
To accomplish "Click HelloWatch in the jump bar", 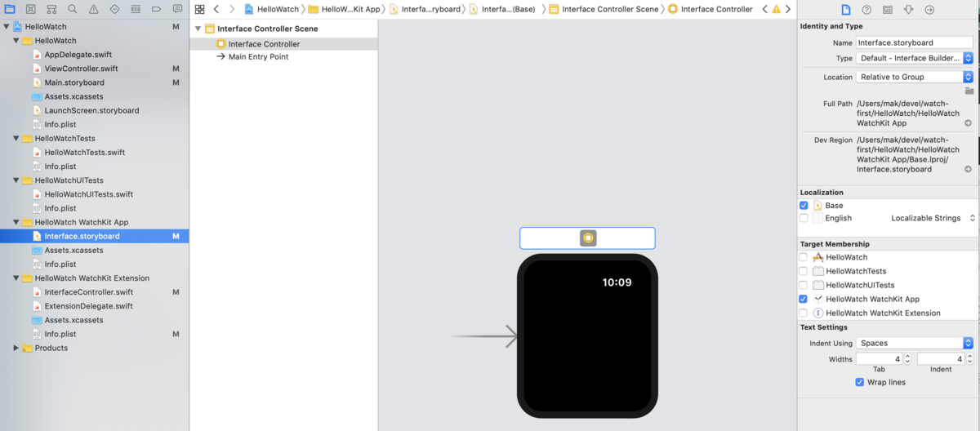I will (272, 9).
